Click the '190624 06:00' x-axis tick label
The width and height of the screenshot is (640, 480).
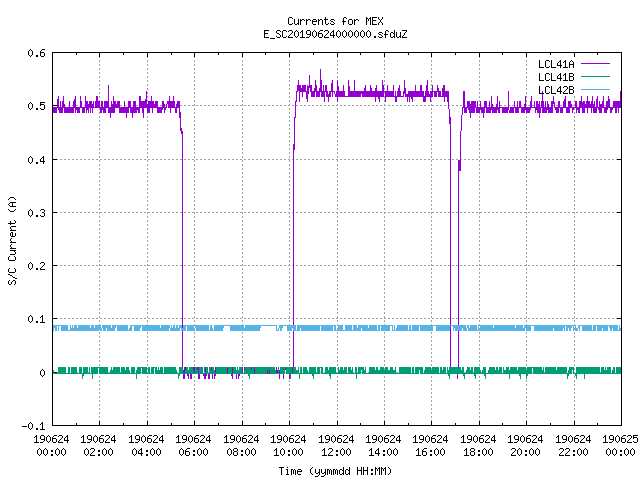(193, 446)
